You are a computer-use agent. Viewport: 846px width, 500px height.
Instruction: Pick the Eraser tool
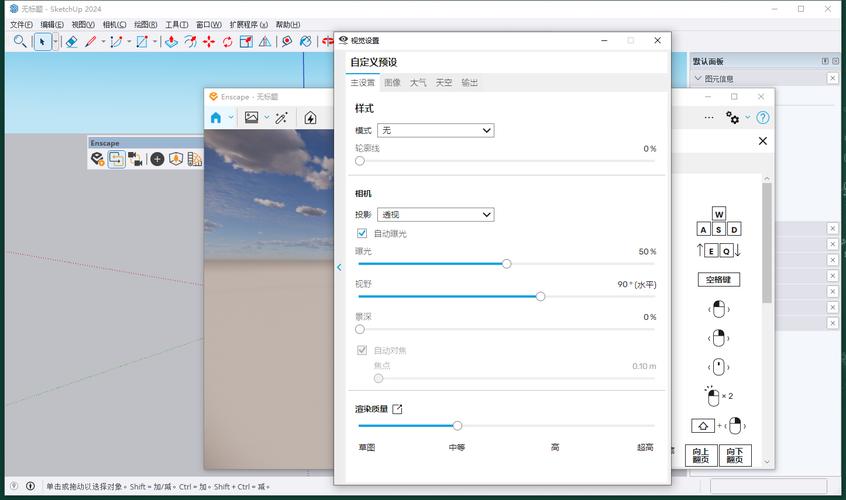pyautogui.click(x=71, y=42)
